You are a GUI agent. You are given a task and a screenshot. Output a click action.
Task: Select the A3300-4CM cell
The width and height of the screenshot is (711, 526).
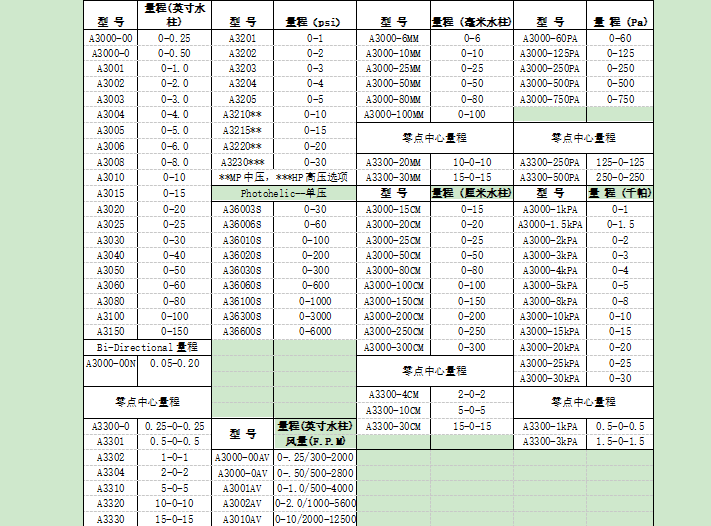tap(393, 394)
